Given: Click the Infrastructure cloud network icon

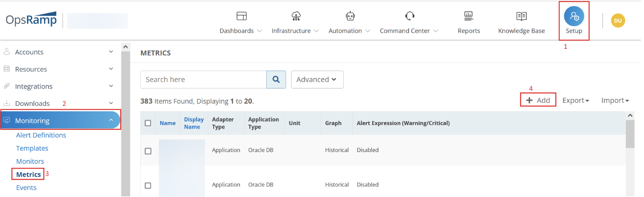Looking at the screenshot, I should (x=296, y=17).
